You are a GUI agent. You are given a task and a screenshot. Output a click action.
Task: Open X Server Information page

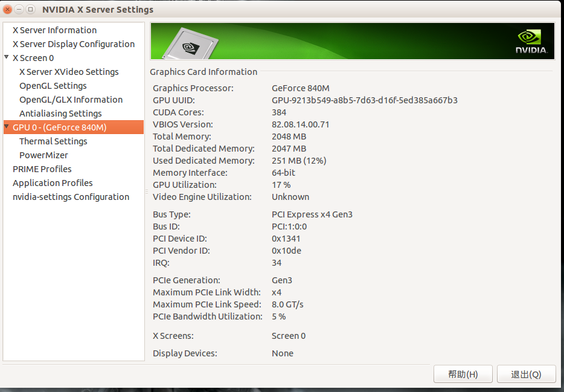pyautogui.click(x=55, y=30)
